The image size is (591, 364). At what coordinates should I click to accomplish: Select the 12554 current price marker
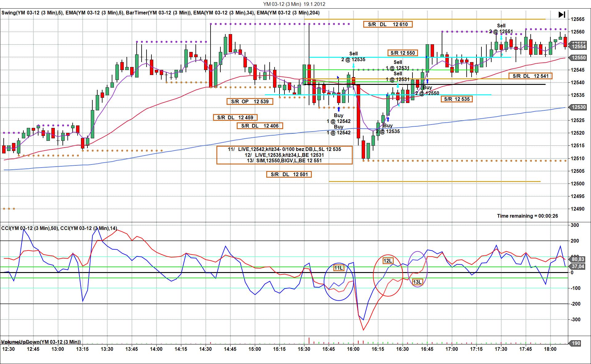pos(578,47)
